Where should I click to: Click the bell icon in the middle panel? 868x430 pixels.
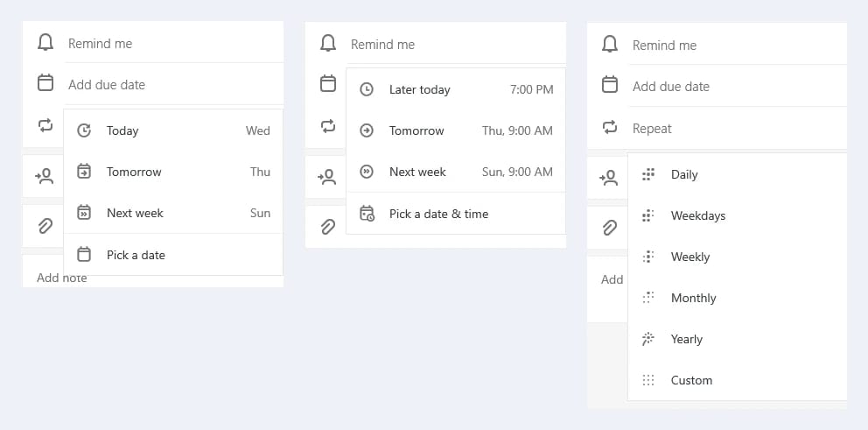pos(328,43)
